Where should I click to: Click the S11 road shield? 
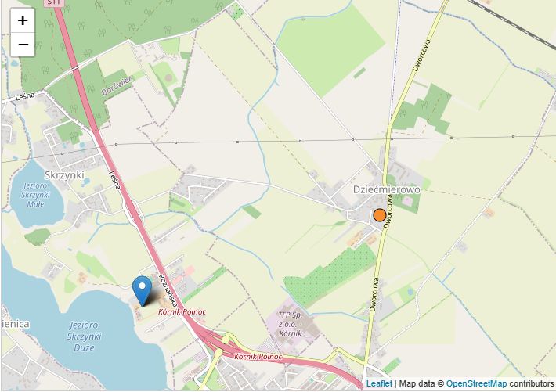pyautogui.click(x=54, y=3)
